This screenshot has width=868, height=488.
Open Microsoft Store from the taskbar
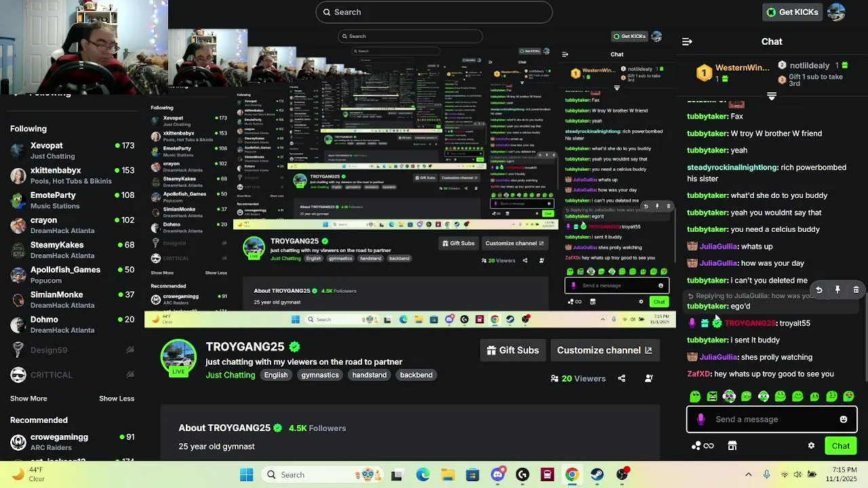(x=473, y=474)
